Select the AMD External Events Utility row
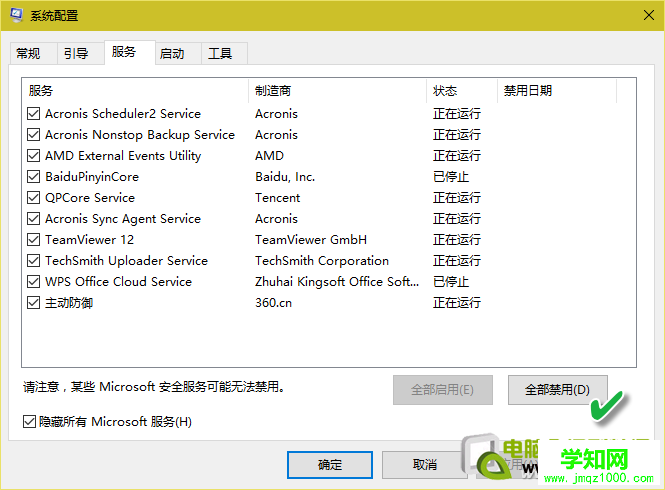 (123, 156)
